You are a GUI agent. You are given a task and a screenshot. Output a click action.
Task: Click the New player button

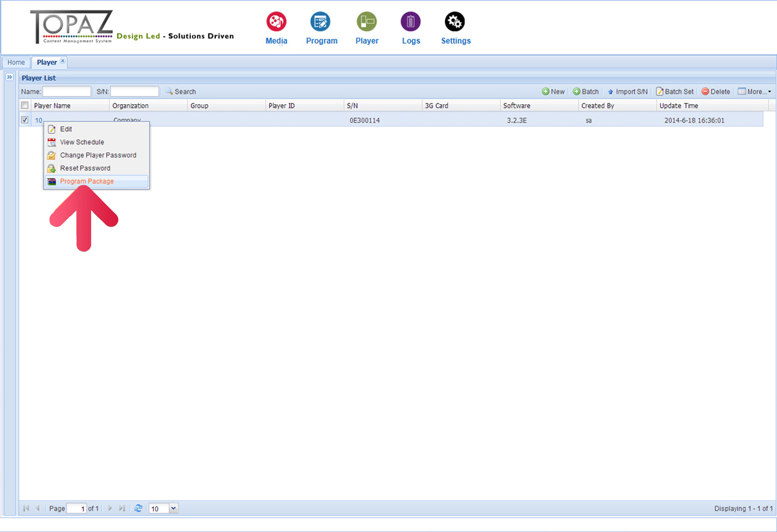click(x=554, y=92)
